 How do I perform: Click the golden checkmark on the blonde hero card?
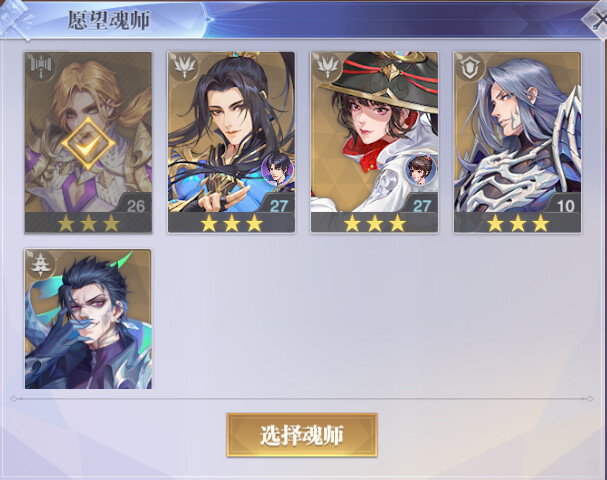tap(88, 143)
